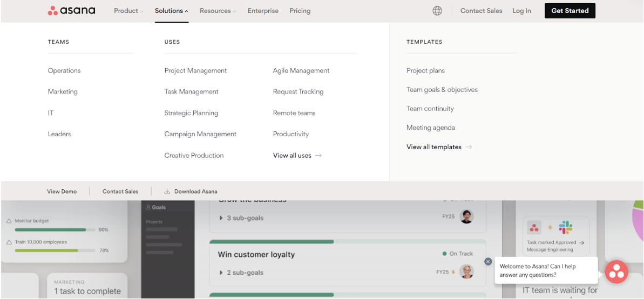This screenshot has height=299, width=644.
Task: Select the Project Management use link
Action: point(195,71)
